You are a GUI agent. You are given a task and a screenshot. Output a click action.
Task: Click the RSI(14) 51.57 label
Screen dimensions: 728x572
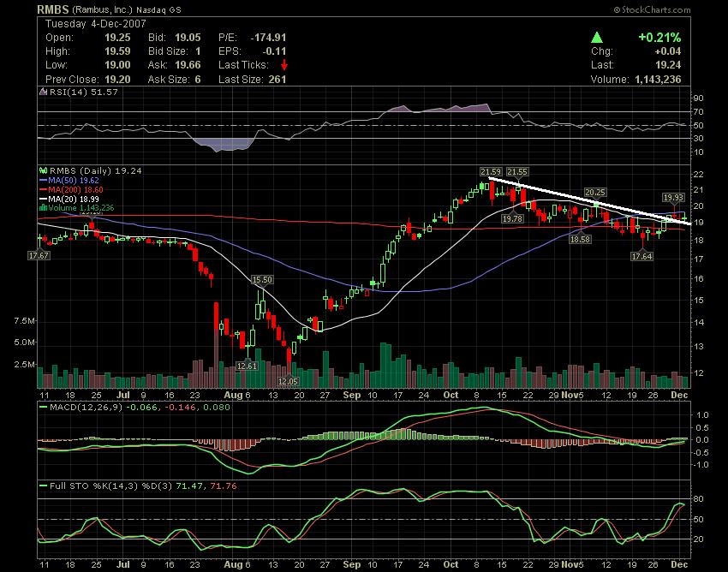(x=84, y=92)
